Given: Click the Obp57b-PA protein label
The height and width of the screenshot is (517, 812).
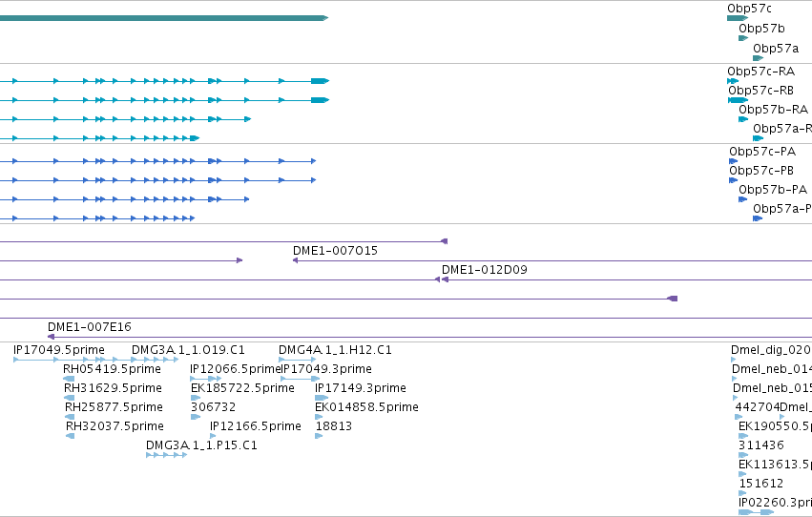Looking at the screenshot, I should (773, 190).
